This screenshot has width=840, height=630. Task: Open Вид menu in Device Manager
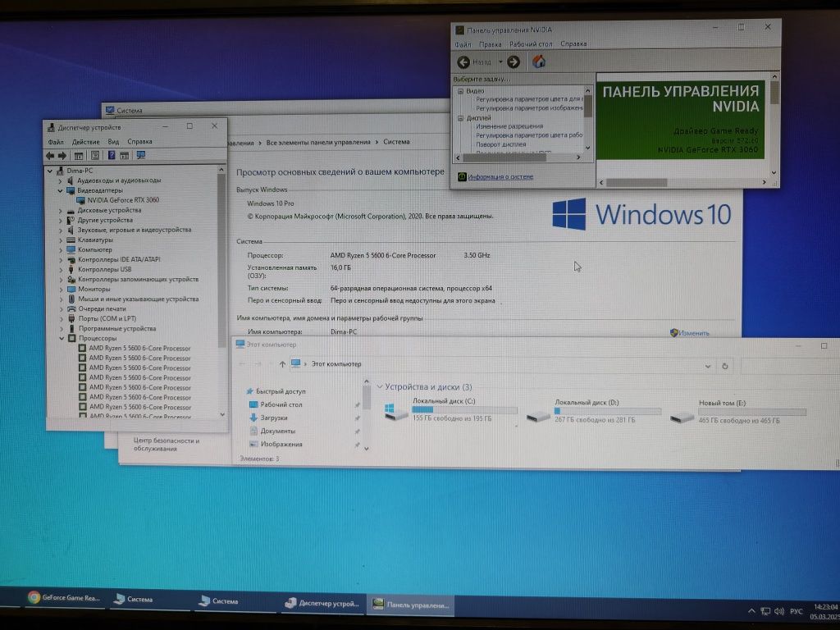tap(113, 142)
